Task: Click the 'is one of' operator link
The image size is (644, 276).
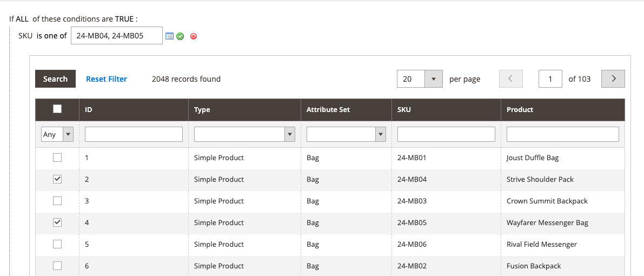Action: (52, 36)
